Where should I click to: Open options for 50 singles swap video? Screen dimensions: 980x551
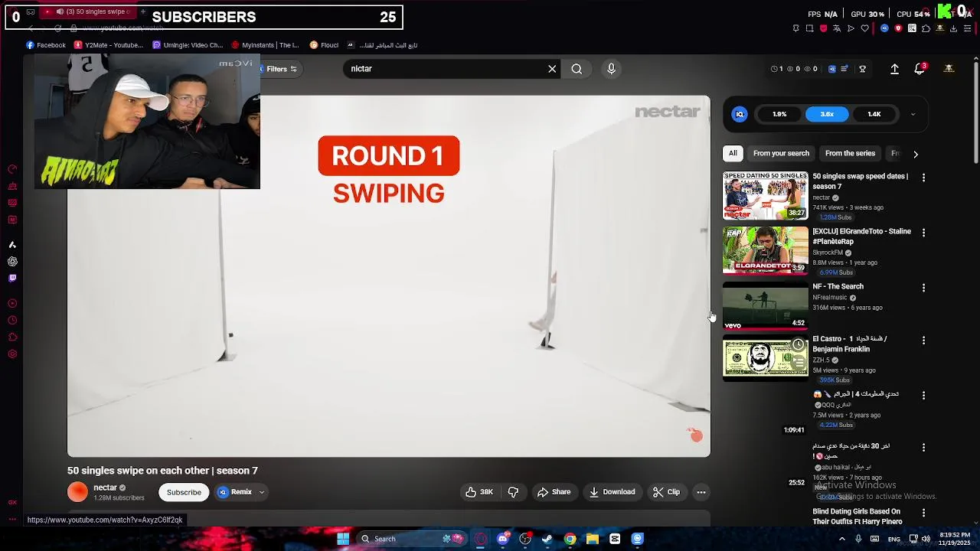tap(923, 178)
